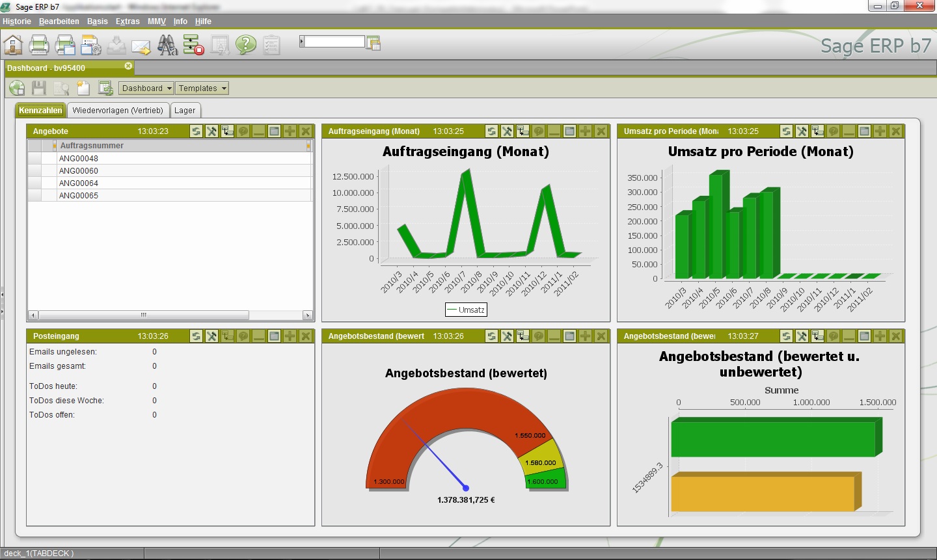Viewport: 937px width, 560px height.
Task: Click Angebote table scroll left arrow
Action: 33,315
